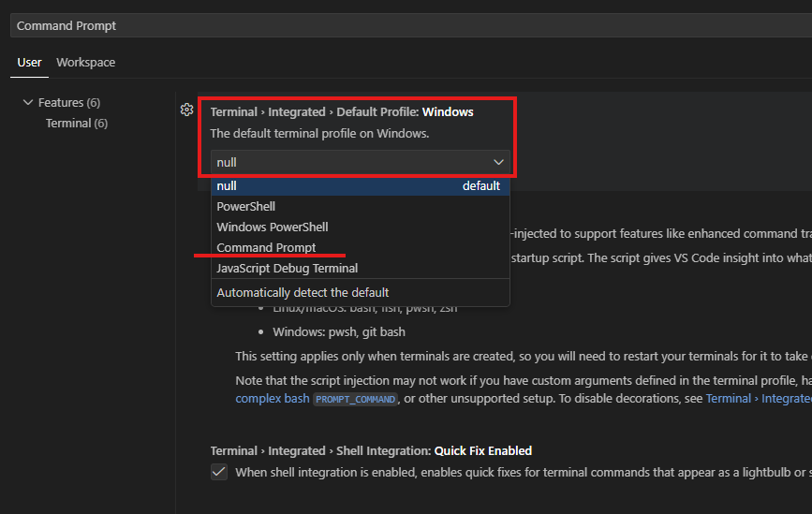The image size is (812, 514).
Task: Choose Command Prompt from the profile list
Action: [x=361, y=247]
